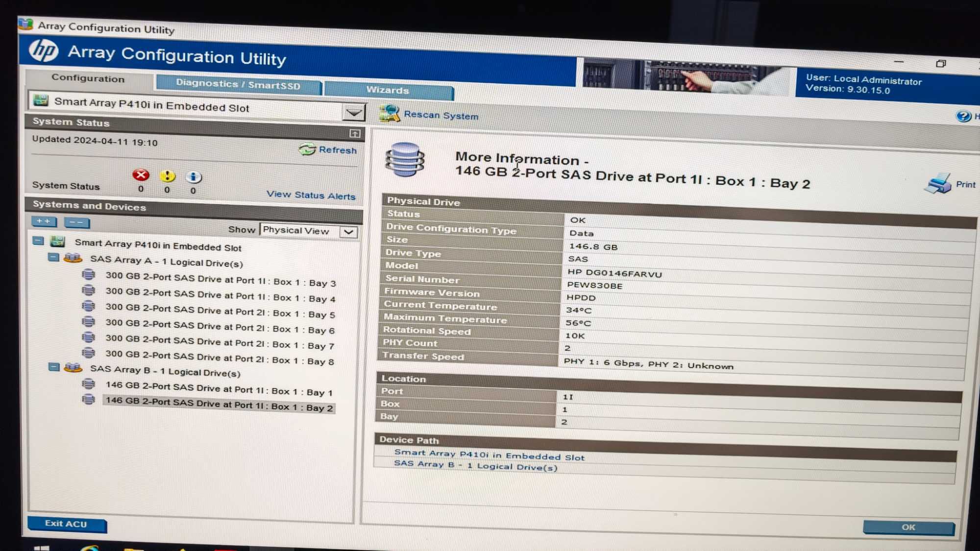980x551 pixels.
Task: Open SAS Array B device path link
Action: pyautogui.click(x=475, y=466)
